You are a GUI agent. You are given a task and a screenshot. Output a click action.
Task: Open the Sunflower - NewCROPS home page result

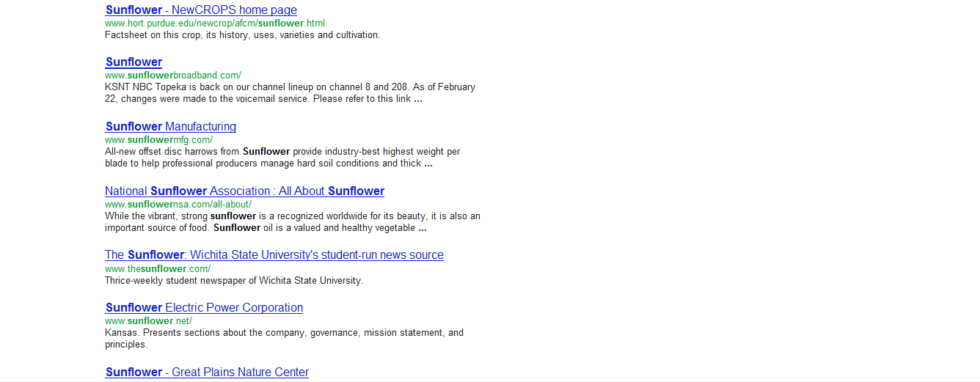pos(201,10)
